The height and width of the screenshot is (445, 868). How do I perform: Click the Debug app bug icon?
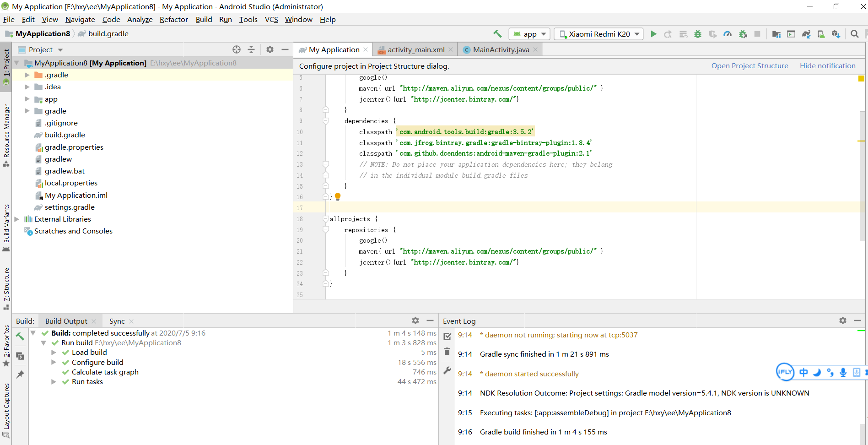(698, 34)
